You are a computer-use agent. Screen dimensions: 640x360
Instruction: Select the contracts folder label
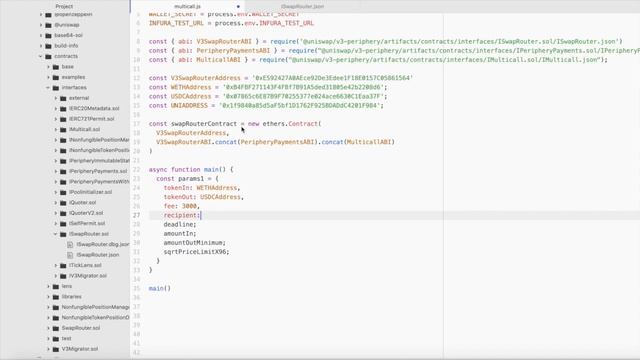click(x=66, y=56)
